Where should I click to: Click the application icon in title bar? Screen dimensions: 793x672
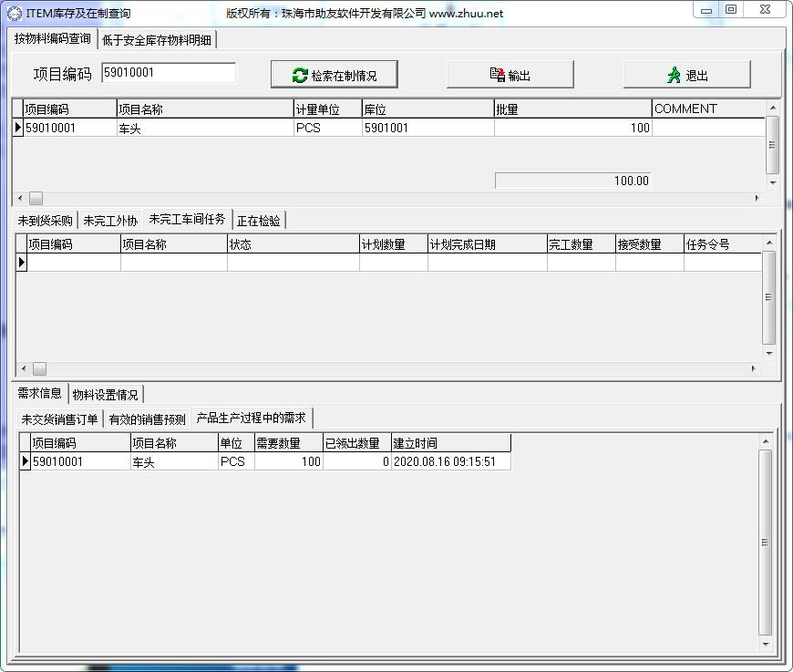(15, 13)
